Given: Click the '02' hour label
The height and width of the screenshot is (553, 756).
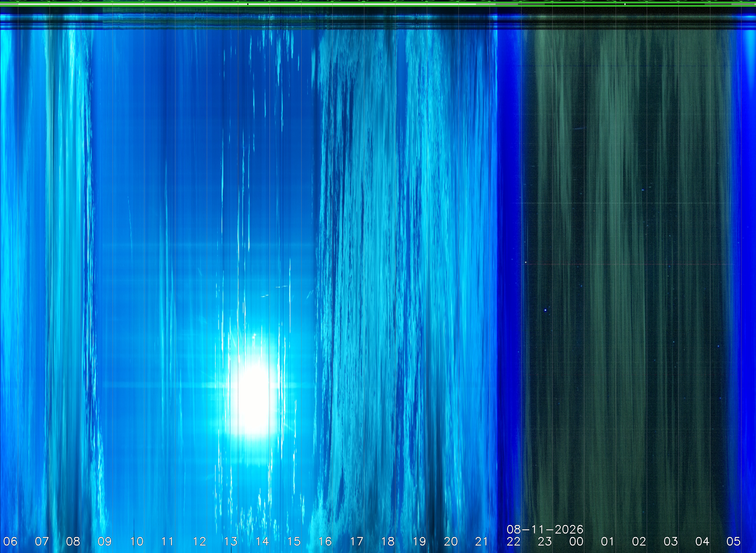Looking at the screenshot, I should point(639,541).
